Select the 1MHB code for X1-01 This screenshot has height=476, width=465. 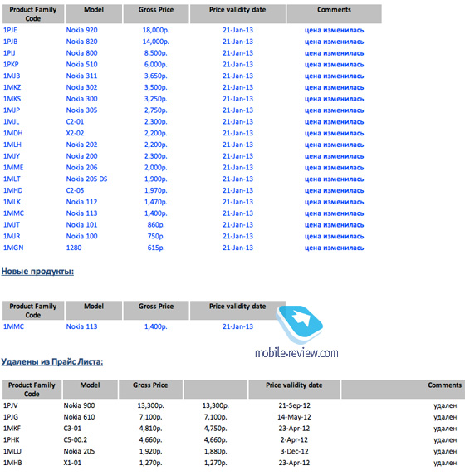click(x=12, y=463)
